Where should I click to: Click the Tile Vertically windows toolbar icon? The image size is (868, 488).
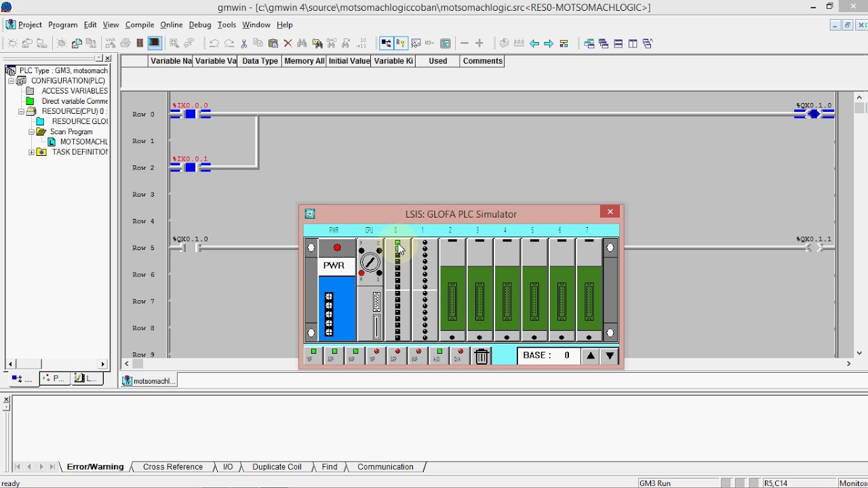(633, 43)
